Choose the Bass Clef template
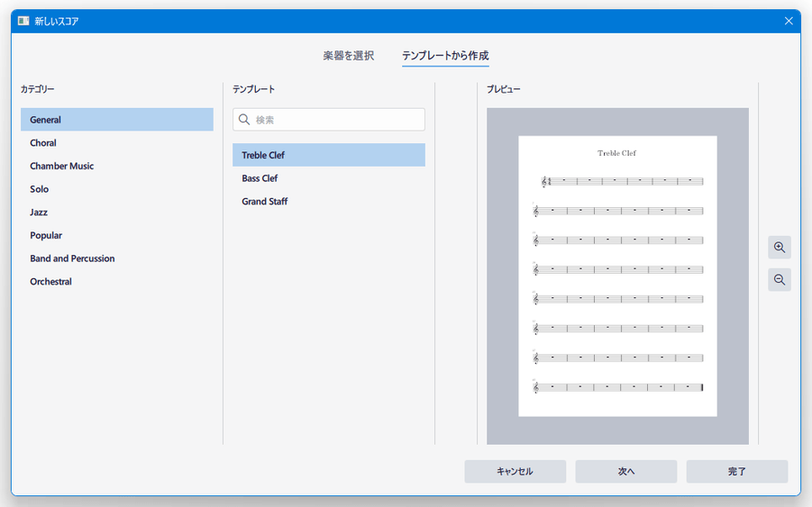Viewport: 812px width, 507px height. [x=329, y=178]
